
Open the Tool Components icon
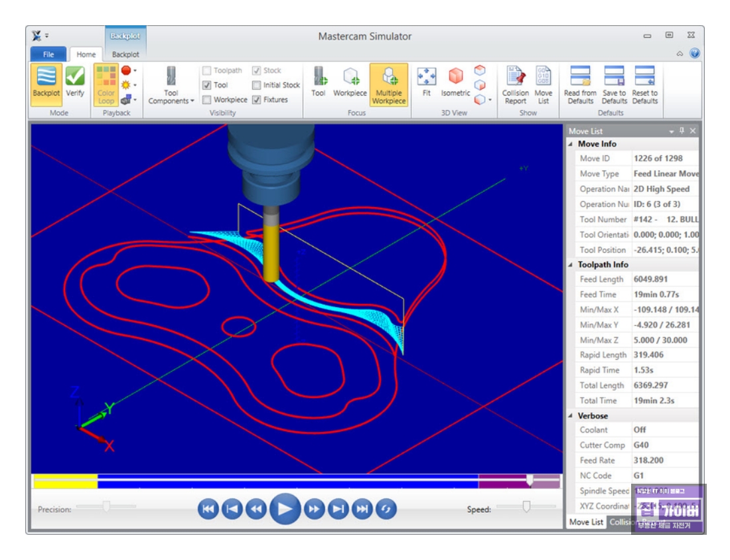click(x=171, y=76)
